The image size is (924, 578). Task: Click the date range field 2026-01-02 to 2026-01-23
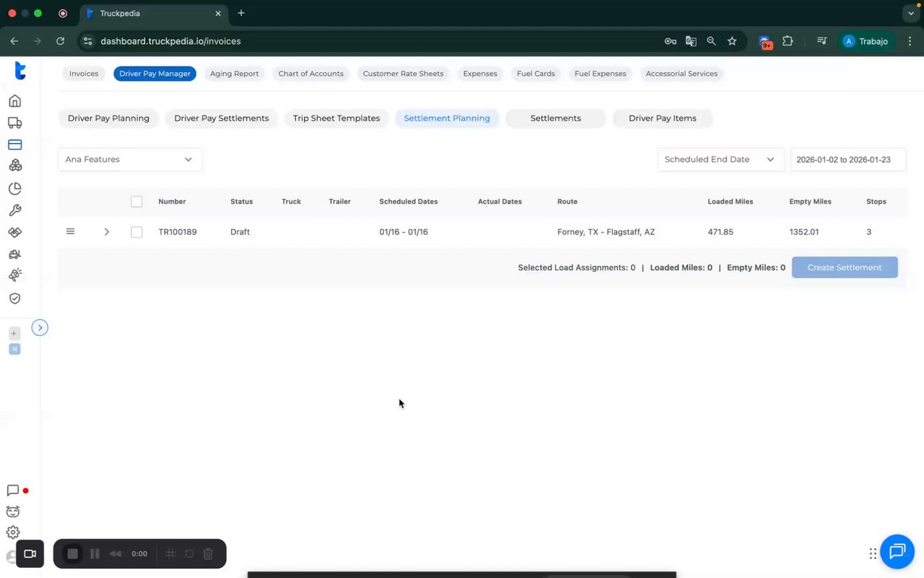click(x=848, y=160)
